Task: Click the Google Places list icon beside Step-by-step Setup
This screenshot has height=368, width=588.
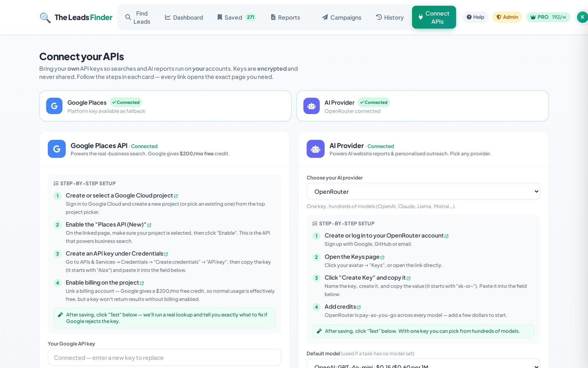Action: tap(56, 184)
